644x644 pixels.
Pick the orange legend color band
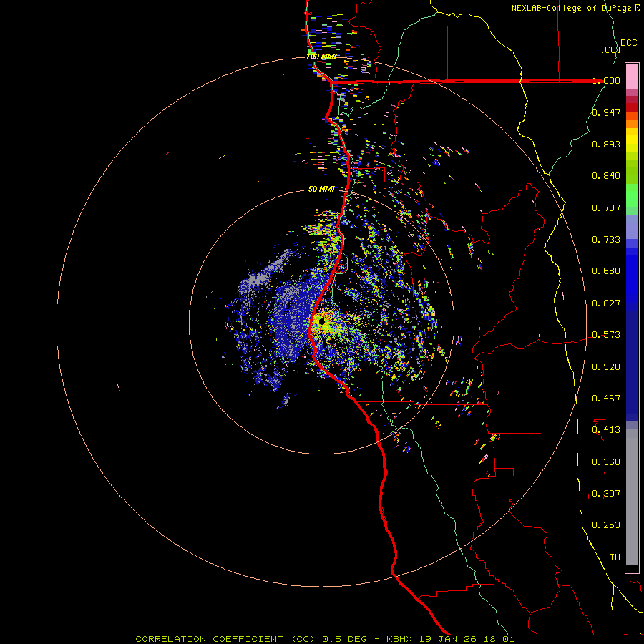click(632, 124)
